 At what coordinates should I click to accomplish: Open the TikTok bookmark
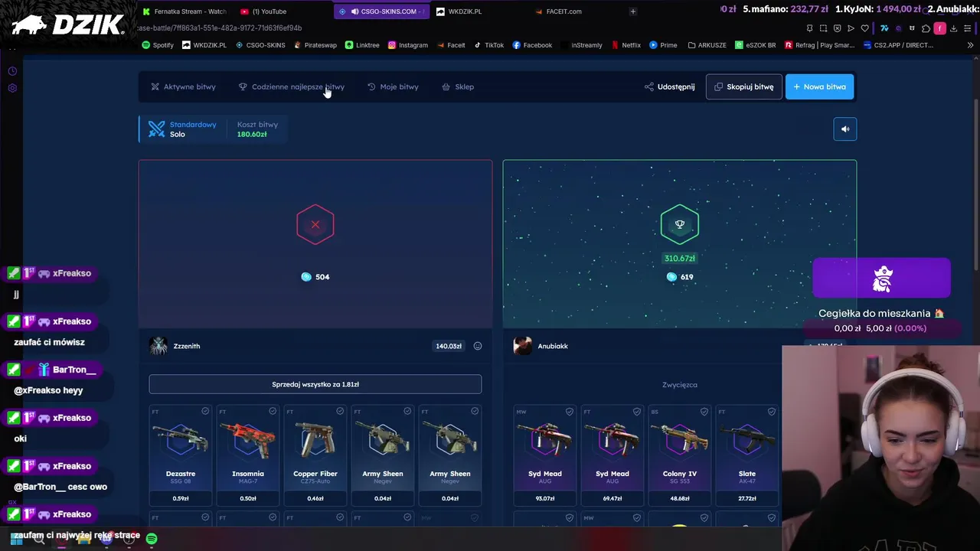[488, 45]
